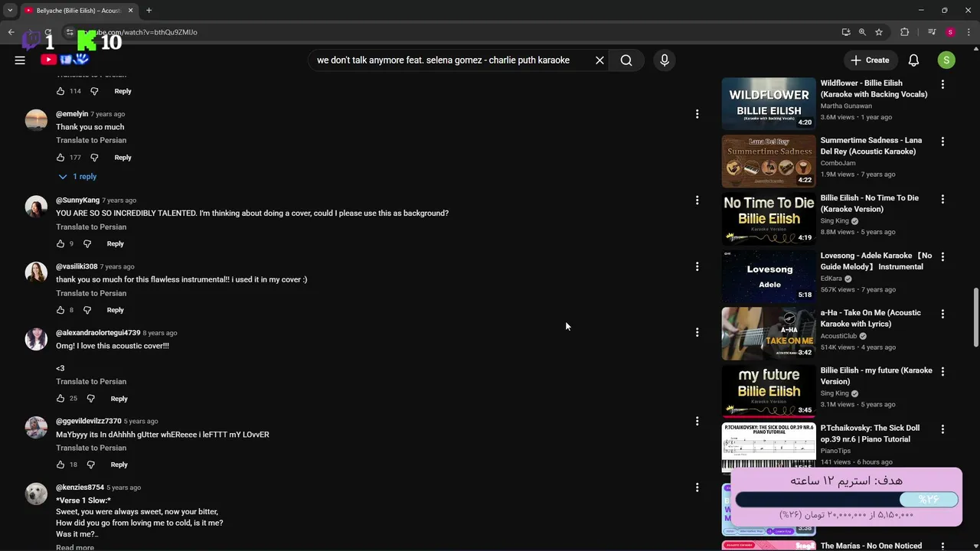Viewport: 980px width, 551px height.
Task: Open the options for the No Time To Die video
Action: point(942,199)
